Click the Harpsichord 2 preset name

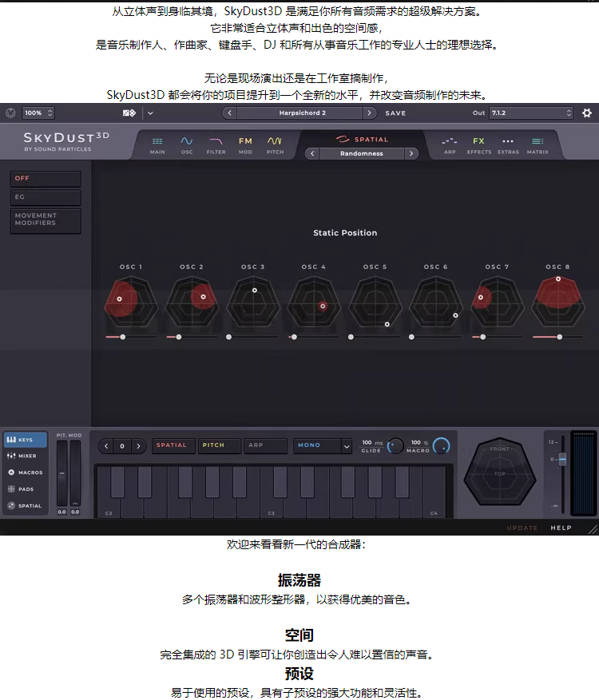point(303,113)
